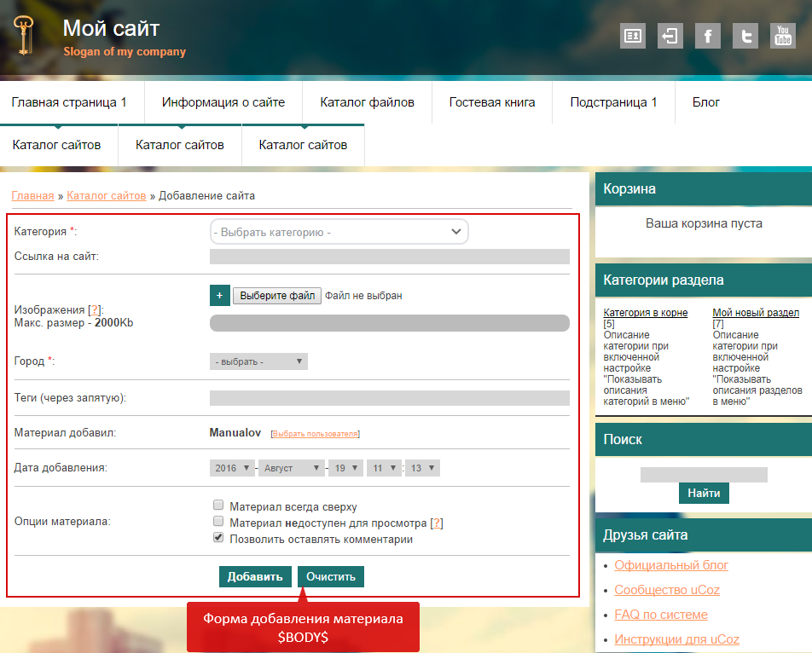This screenshot has width=812, height=653.
Task: Go to 'Каталог файлов' menu item
Action: coord(367,102)
